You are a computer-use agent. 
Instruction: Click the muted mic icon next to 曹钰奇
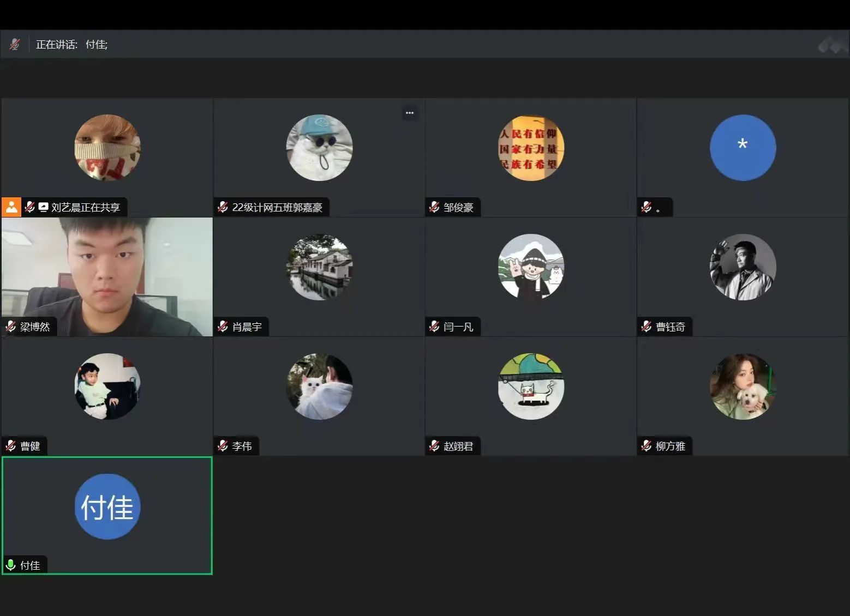tap(647, 327)
